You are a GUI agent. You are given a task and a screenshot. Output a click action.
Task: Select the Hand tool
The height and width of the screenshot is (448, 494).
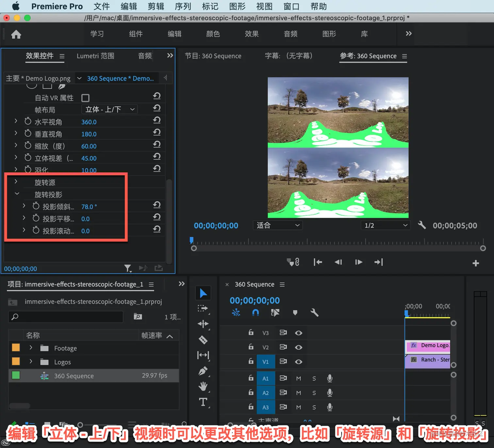[203, 386]
